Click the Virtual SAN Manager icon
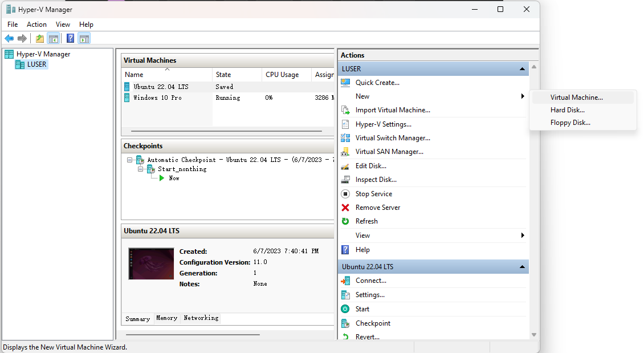This screenshot has width=644, height=353. [x=345, y=152]
